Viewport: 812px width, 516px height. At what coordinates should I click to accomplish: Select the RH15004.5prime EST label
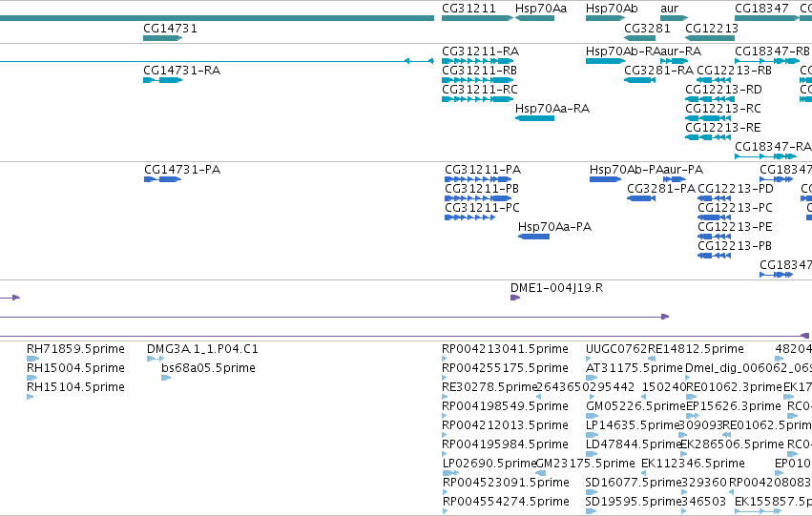75,368
